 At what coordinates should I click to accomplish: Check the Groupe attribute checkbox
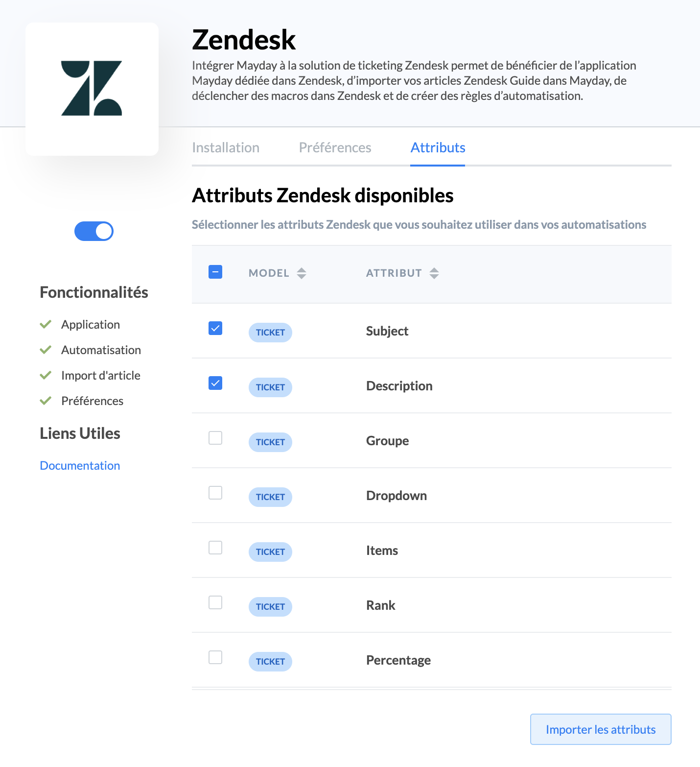coord(215,438)
